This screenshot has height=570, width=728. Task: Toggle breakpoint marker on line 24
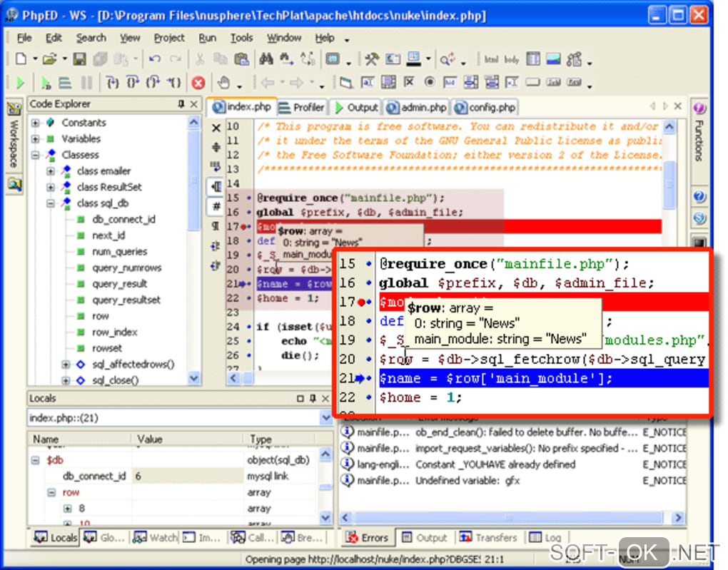point(249,327)
